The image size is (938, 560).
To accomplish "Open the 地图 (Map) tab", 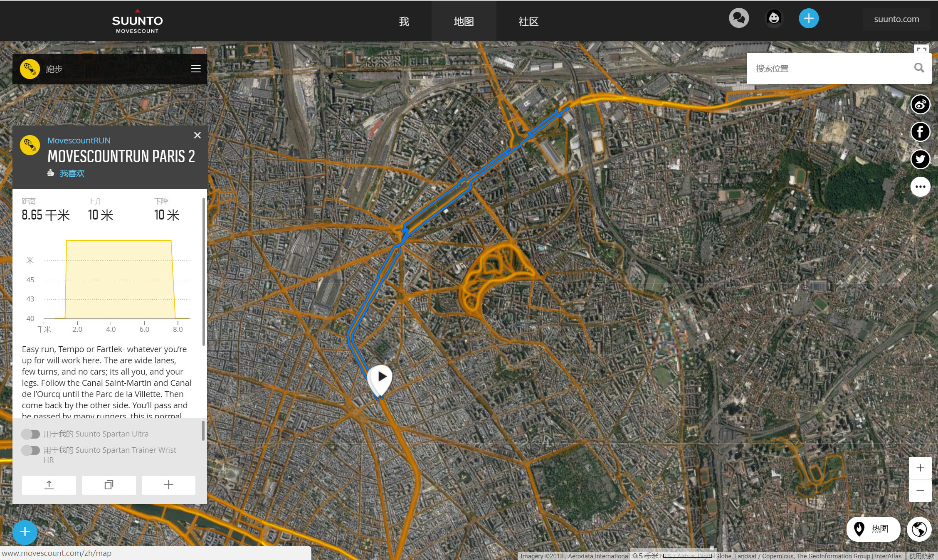I will [464, 21].
